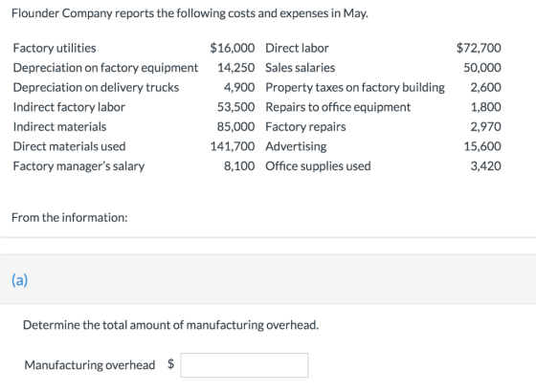The height and width of the screenshot is (392, 536).
Task: Select the 'Advertising' label
Action: [296, 147]
